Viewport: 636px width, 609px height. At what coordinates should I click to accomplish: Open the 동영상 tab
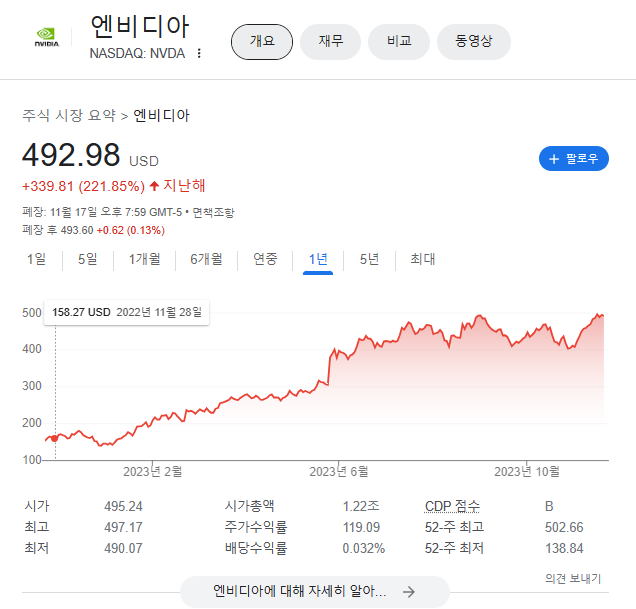click(473, 41)
